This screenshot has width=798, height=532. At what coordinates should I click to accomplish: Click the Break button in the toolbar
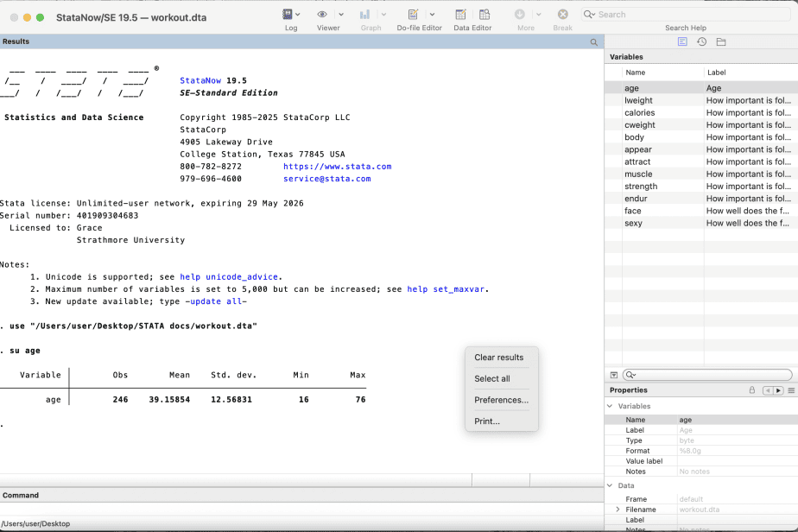click(562, 15)
